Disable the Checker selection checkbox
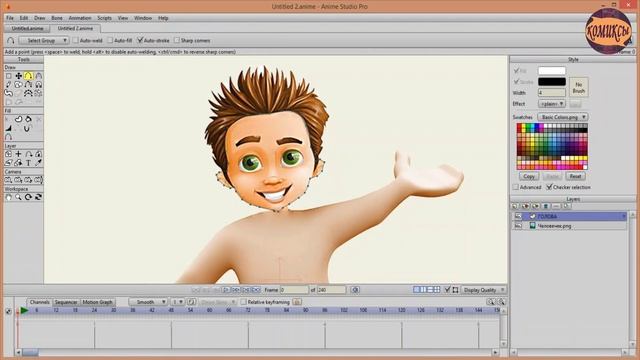 pos(549,187)
